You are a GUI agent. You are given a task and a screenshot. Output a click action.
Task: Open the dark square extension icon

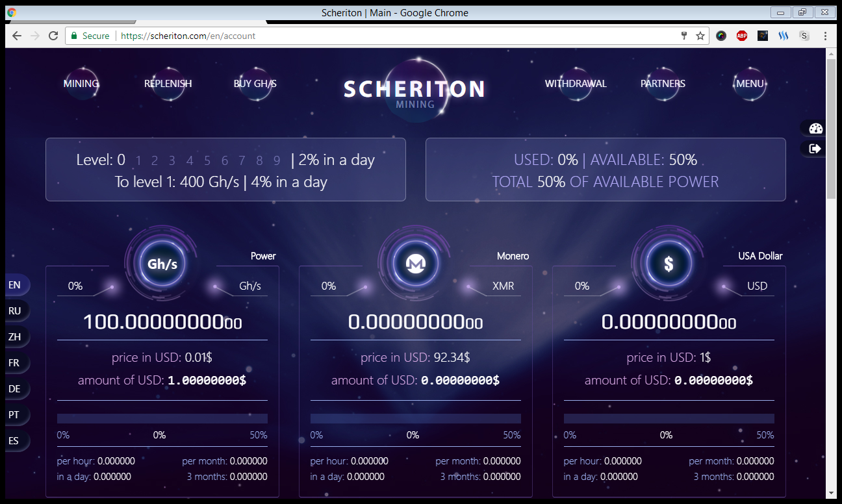pyautogui.click(x=763, y=36)
